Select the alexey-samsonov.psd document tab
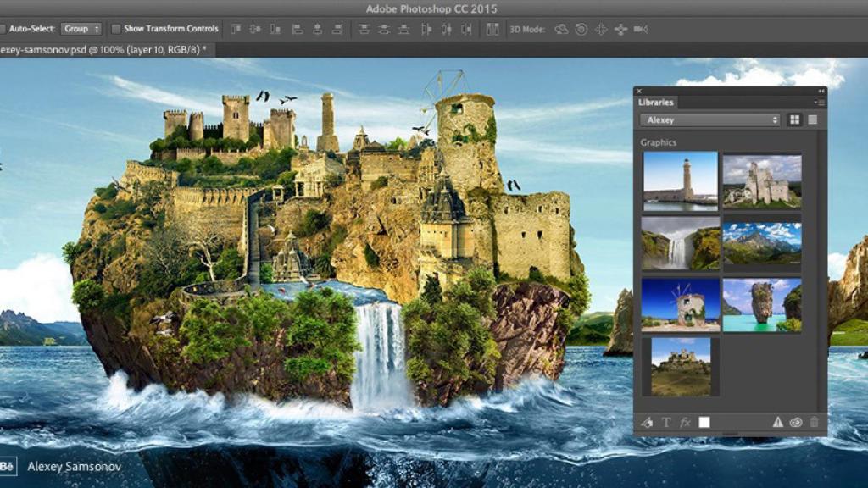 pos(106,49)
